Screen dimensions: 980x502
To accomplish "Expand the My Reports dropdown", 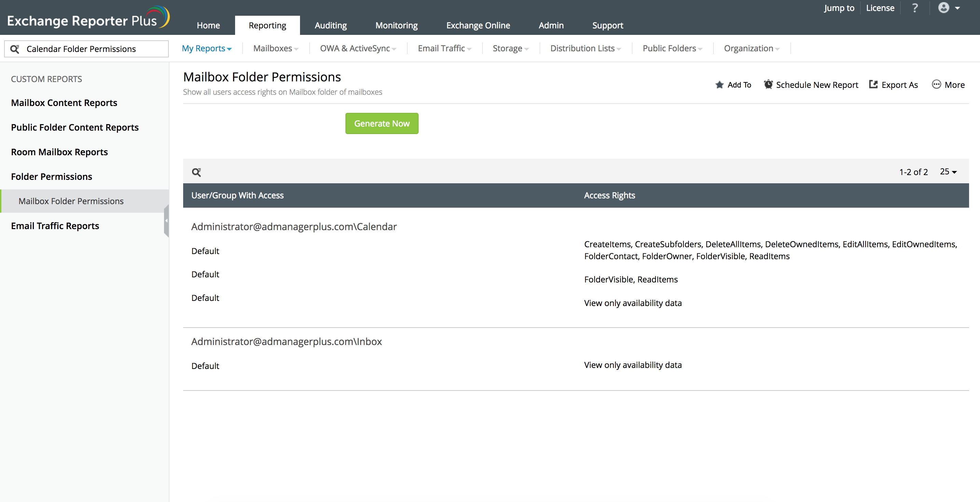I will (207, 48).
